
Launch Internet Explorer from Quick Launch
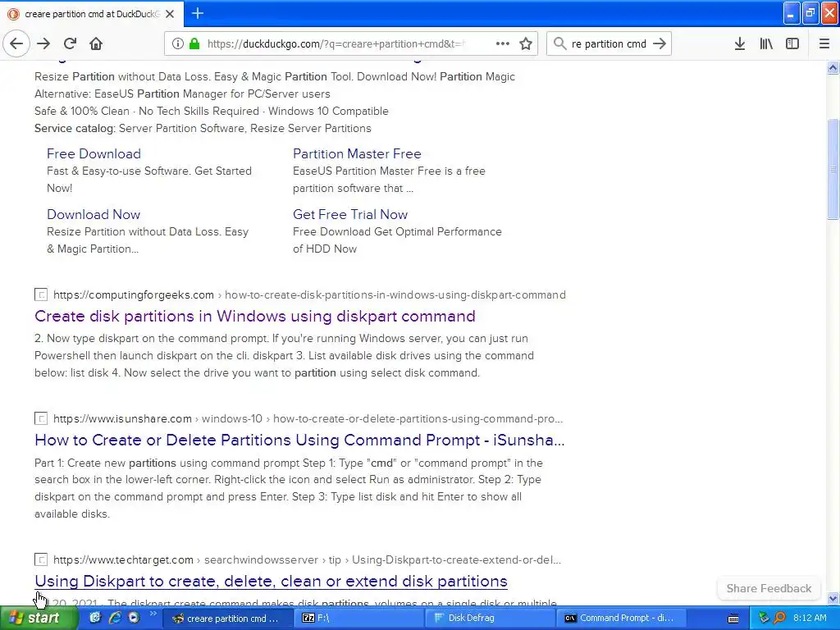115,618
